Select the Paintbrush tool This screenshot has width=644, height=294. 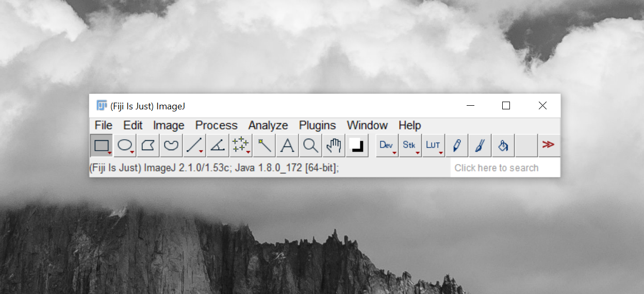click(480, 145)
